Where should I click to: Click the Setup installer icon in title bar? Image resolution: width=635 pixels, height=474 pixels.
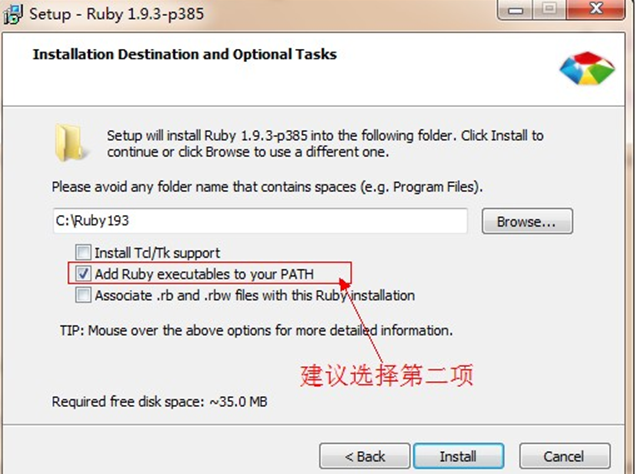pyautogui.click(x=14, y=15)
